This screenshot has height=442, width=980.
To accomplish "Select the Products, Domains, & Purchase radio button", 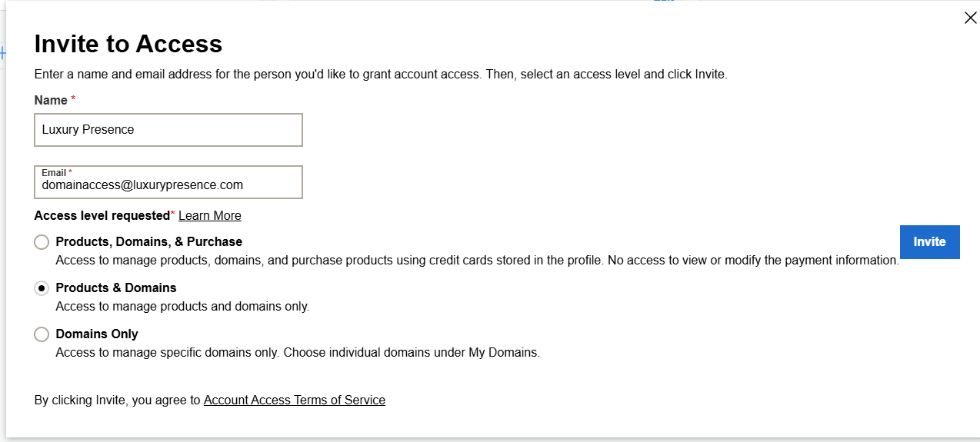I will point(42,242).
